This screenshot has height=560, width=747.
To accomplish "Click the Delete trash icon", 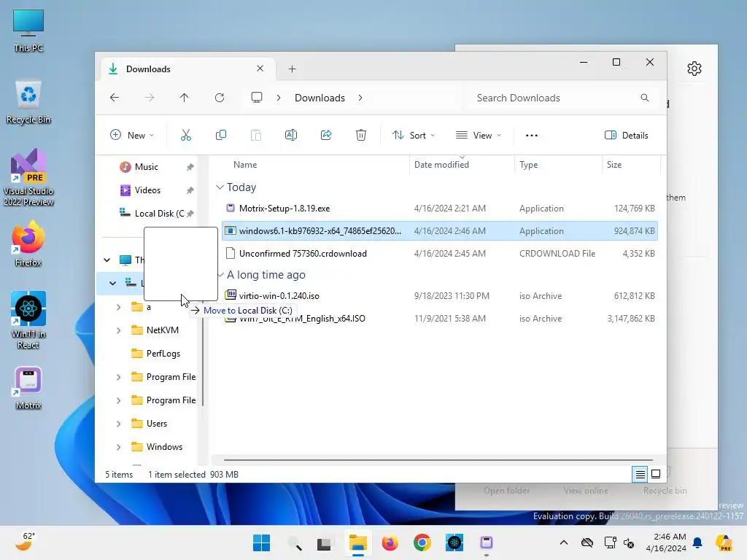I will point(361,135).
